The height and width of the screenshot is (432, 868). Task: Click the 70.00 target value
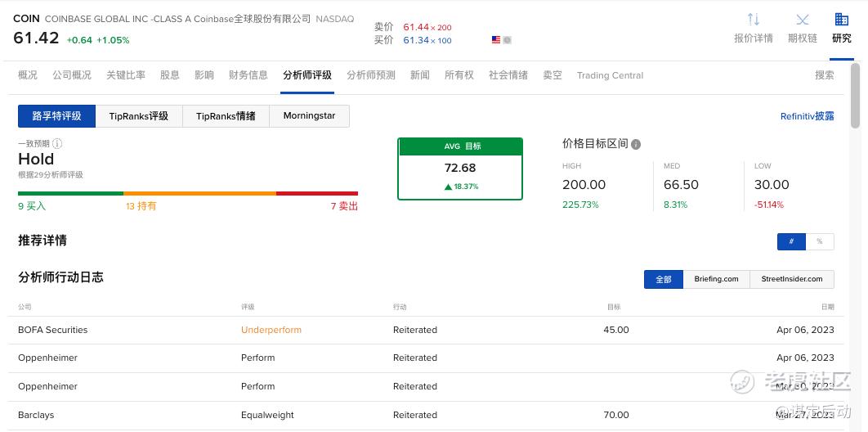[x=616, y=416]
